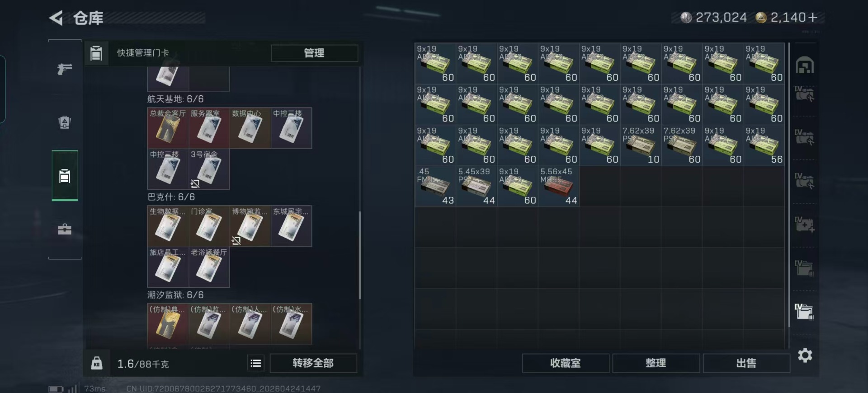Viewport: 868px width, 393px height.
Task: Open the armor vest category icon
Action: point(65,122)
